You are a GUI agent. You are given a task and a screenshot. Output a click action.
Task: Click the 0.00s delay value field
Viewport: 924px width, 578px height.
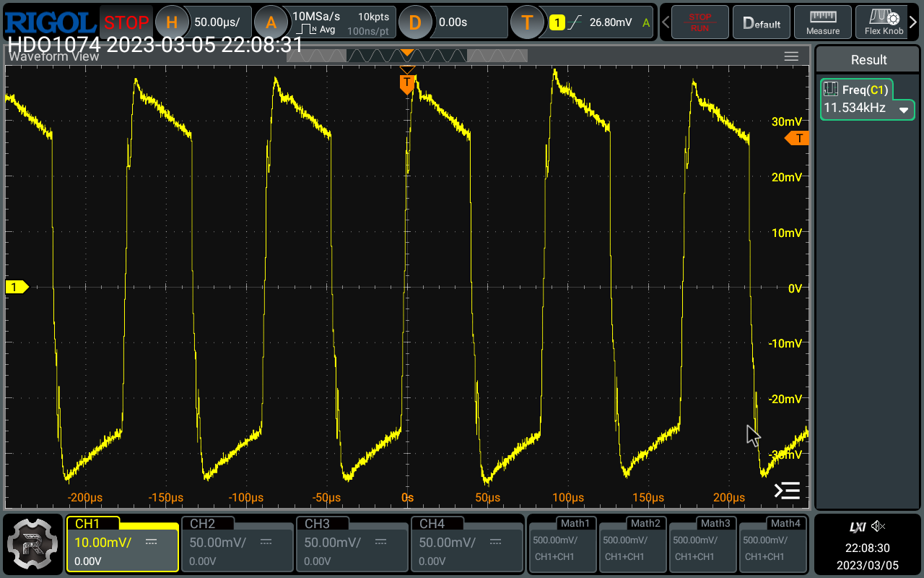453,22
